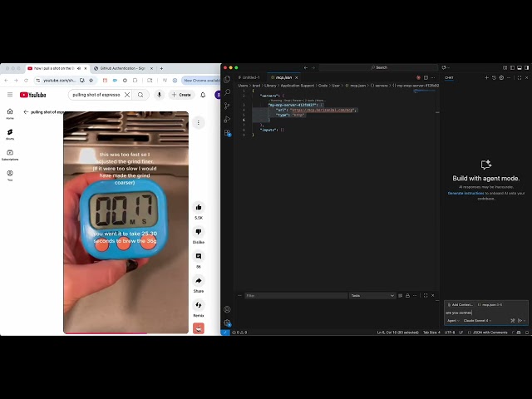Click the YouTube search magnifier button
This screenshot has height=399, width=532.
(x=140, y=95)
